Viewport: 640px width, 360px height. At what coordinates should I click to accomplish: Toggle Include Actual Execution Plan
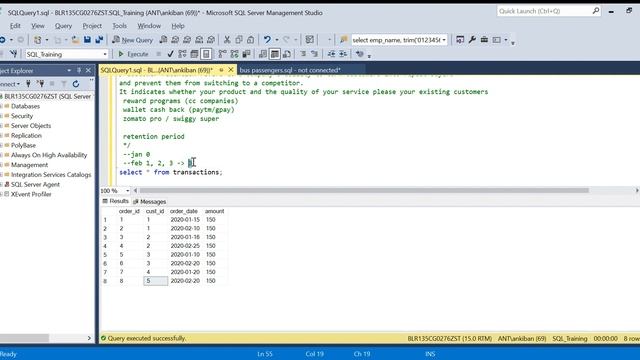222,54
